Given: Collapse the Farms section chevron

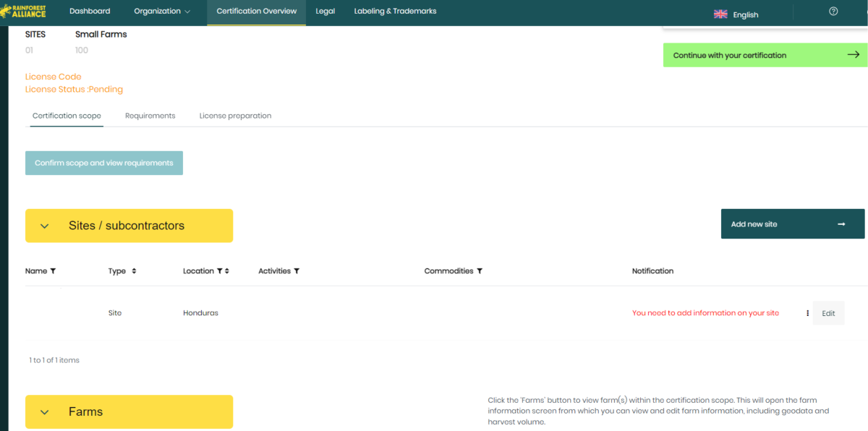Looking at the screenshot, I should [x=44, y=412].
